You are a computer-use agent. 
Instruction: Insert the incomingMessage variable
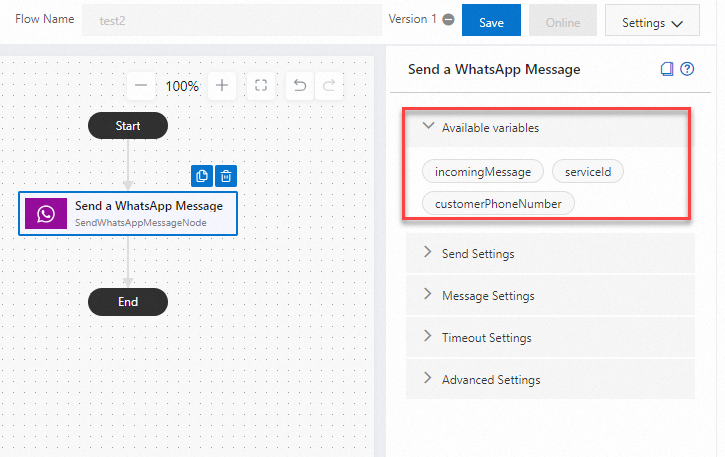point(483,172)
